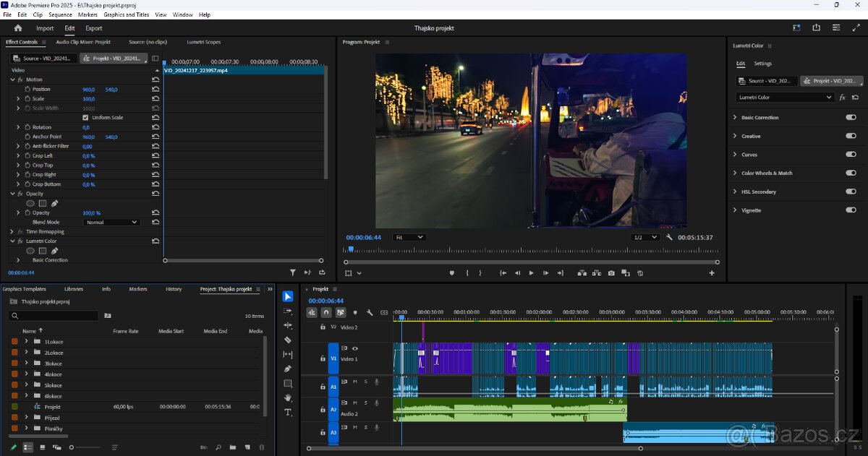This screenshot has height=456, width=868.
Task: Solo the A2 audio track
Action: point(365,403)
